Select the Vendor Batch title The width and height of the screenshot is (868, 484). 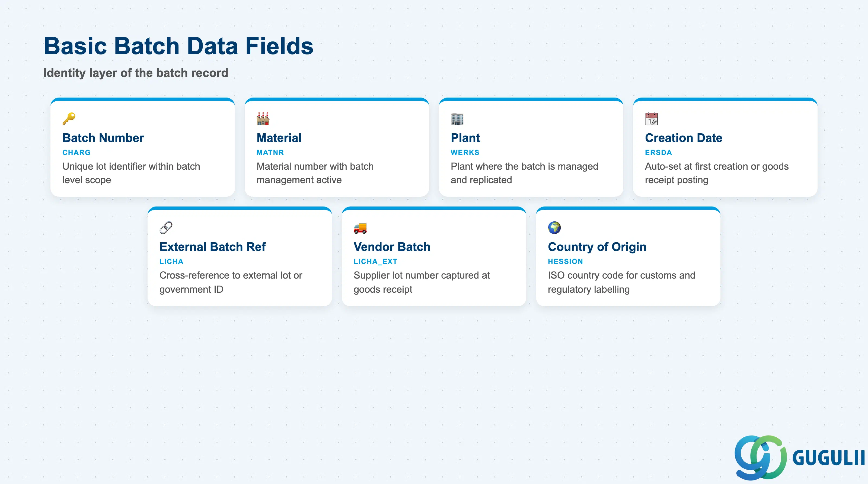392,247
